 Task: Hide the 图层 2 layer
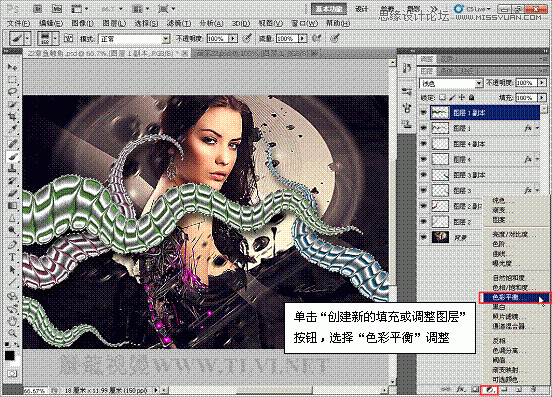(x=424, y=222)
